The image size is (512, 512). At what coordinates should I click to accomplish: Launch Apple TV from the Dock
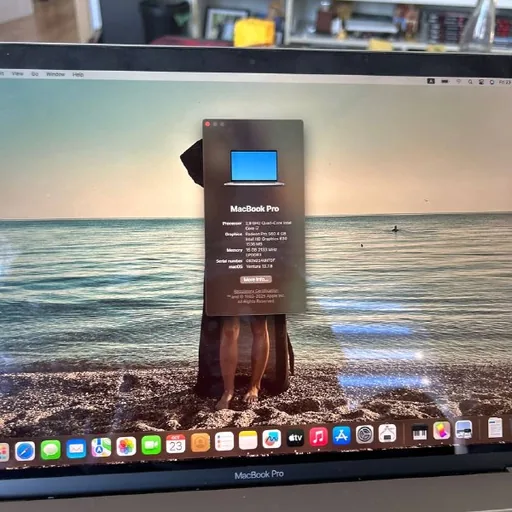click(x=295, y=437)
